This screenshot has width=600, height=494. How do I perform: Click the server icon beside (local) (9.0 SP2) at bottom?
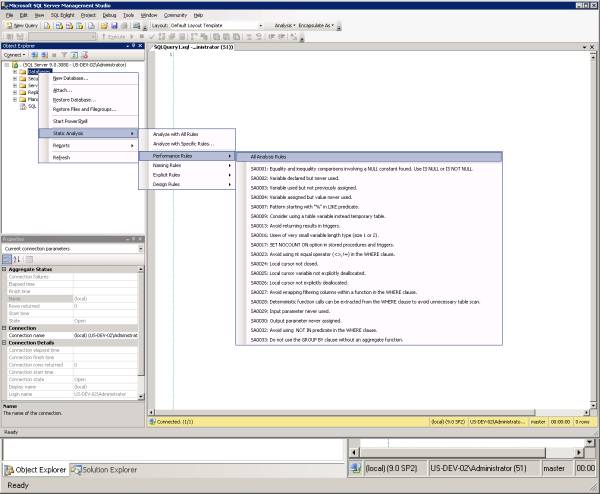(x=355, y=468)
